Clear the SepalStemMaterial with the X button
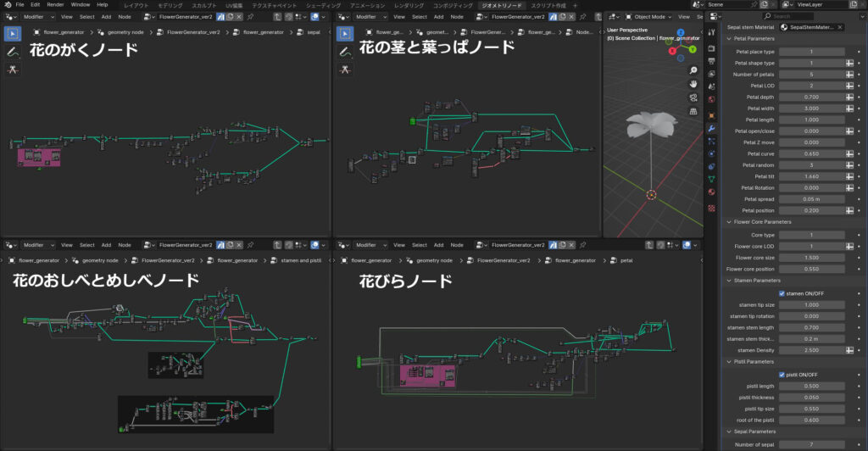This screenshot has width=868, height=451. (x=840, y=27)
